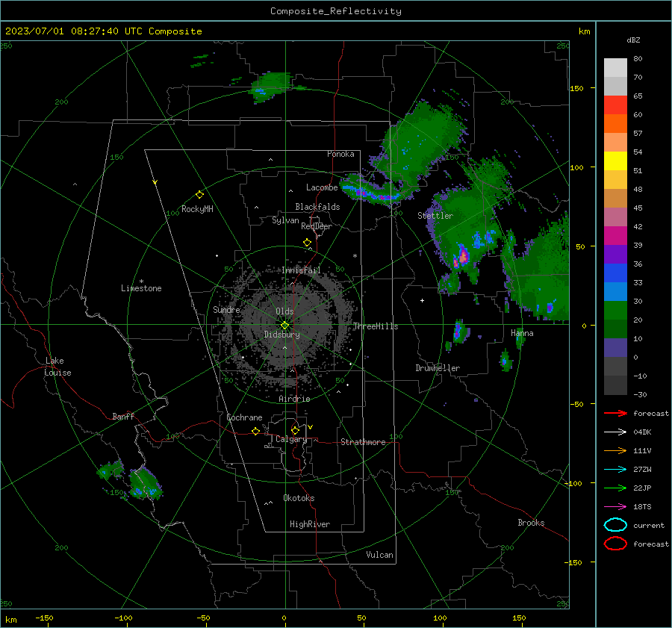
Task: Click the yellow diamond marker near RedDeer
Action: tap(308, 243)
